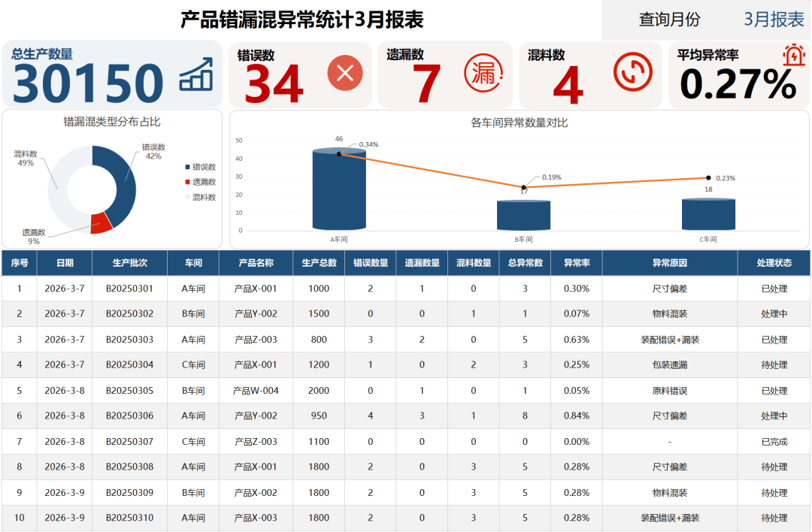The width and height of the screenshot is (812, 532).
Task: Click 处理中 status in row 2
Action: tap(774, 314)
